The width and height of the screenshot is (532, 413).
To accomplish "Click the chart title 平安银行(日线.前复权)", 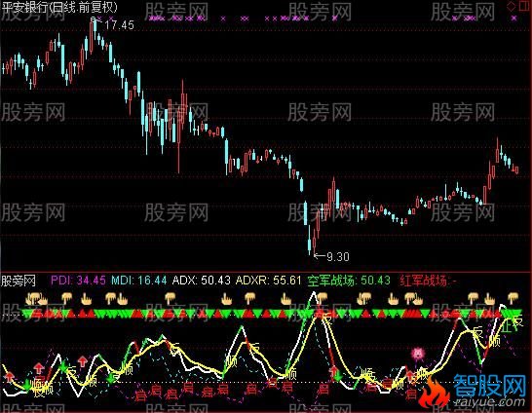I will pyautogui.click(x=59, y=7).
